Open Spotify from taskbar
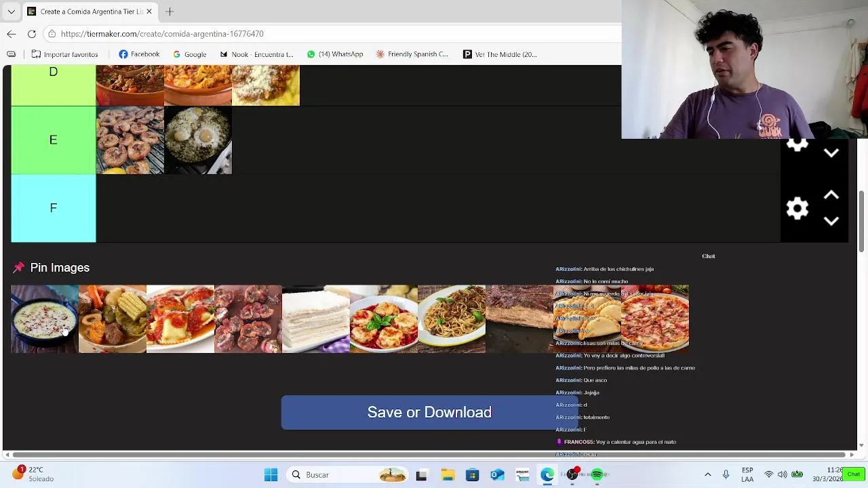This screenshot has height=488, width=868. point(597,475)
